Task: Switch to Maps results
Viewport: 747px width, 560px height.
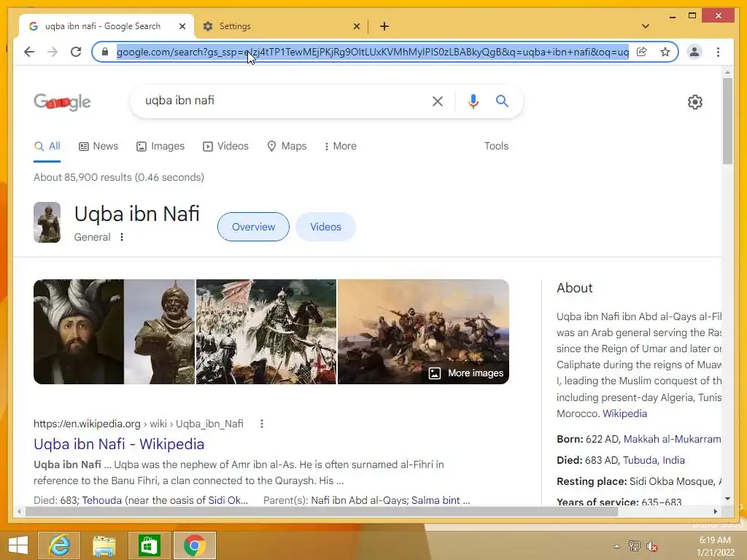Action: point(287,146)
